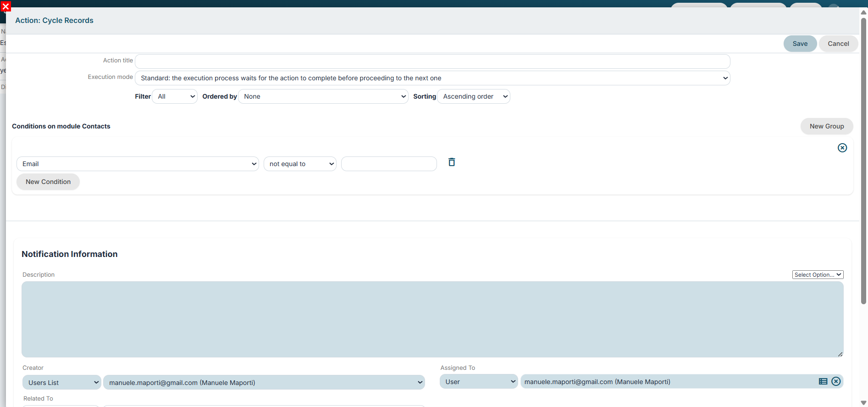This screenshot has height=407, width=868.
Task: Open the Filter All dropdown
Action: click(x=175, y=96)
